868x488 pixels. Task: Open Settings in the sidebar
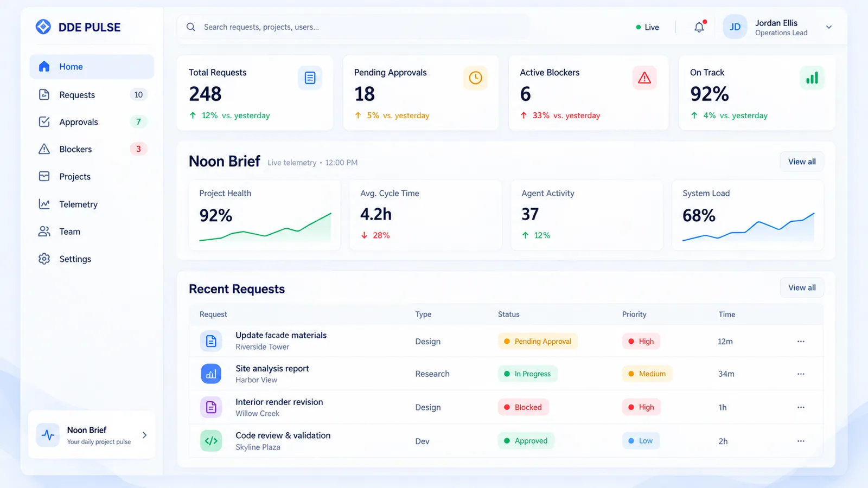coord(92,259)
